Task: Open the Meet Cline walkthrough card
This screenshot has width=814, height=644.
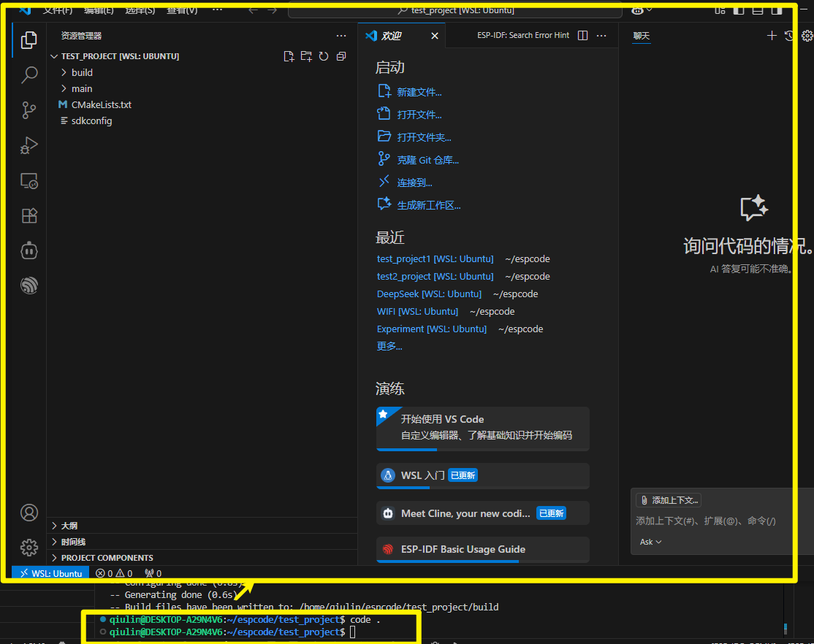Action: coord(483,513)
